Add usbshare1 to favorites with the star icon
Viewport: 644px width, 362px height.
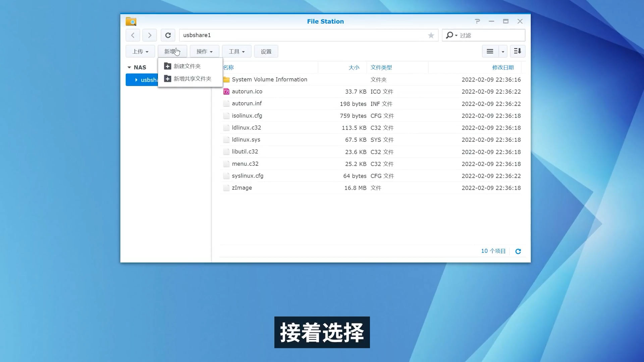click(x=431, y=35)
